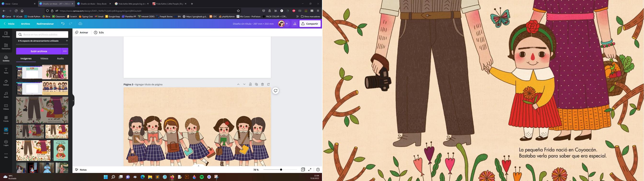Redo the action in Canva
The width and height of the screenshot is (644, 181).
71,24
